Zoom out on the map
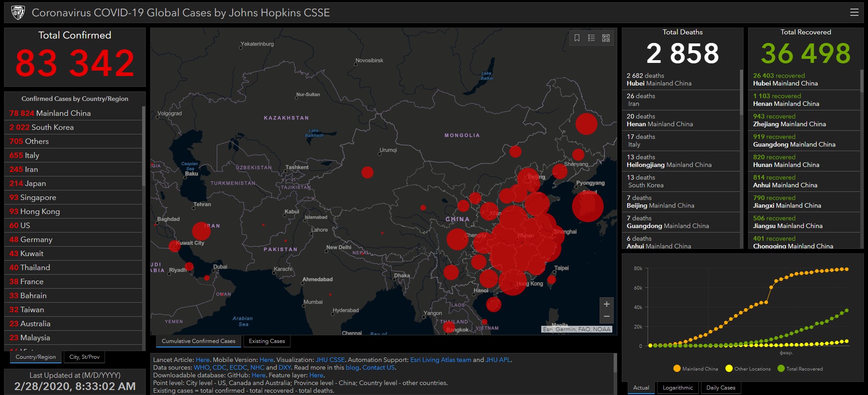Image resolution: width=868 pixels, height=395 pixels. pyautogui.click(x=606, y=316)
